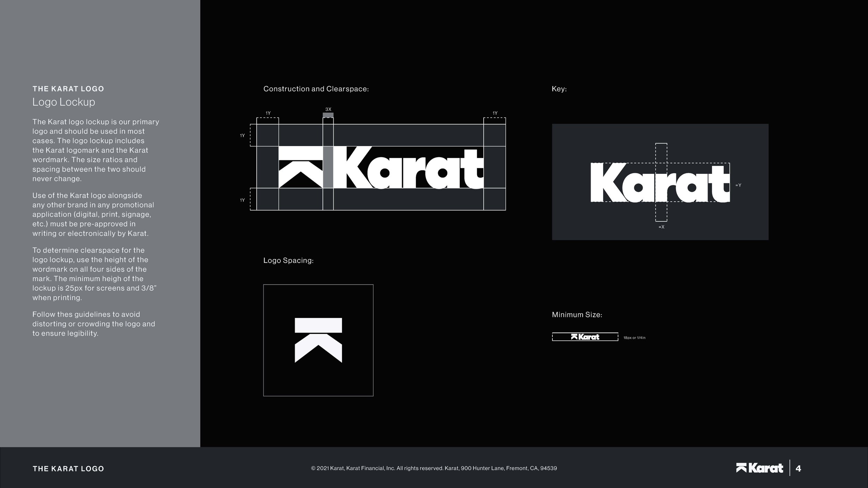The width and height of the screenshot is (868, 488).
Task: Click the '=X' label below the wordmark
Action: 661,227
